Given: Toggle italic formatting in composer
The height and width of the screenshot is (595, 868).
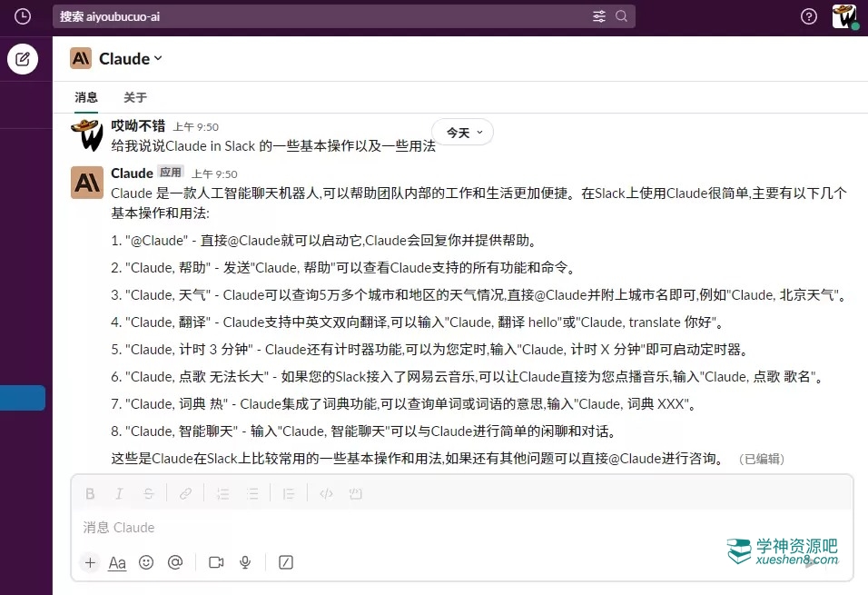Looking at the screenshot, I should [x=119, y=494].
